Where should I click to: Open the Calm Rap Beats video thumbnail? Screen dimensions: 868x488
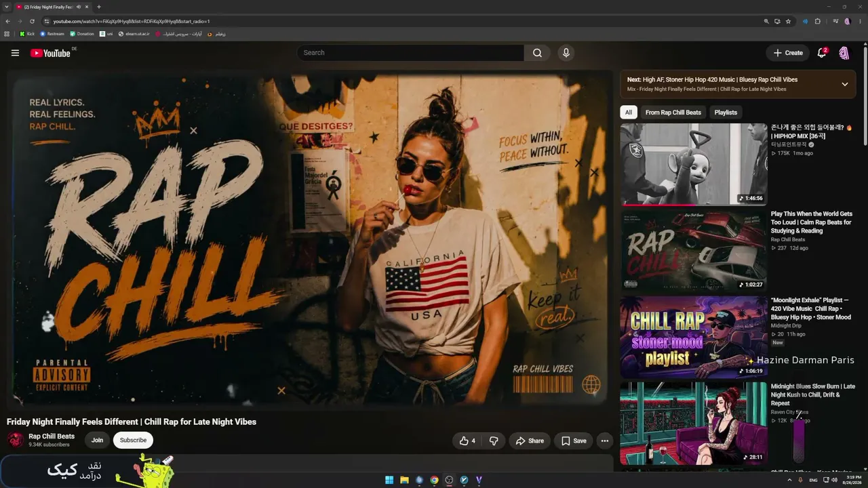[694, 251]
